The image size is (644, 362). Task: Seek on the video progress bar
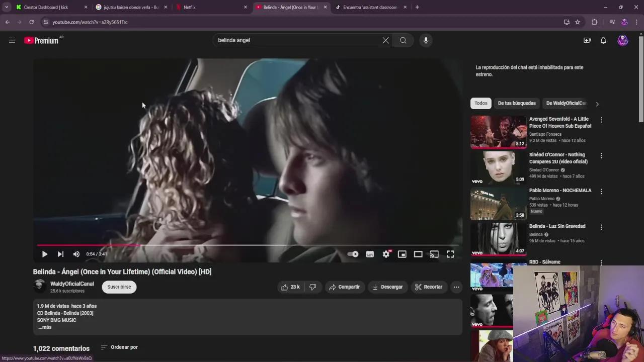(248, 245)
